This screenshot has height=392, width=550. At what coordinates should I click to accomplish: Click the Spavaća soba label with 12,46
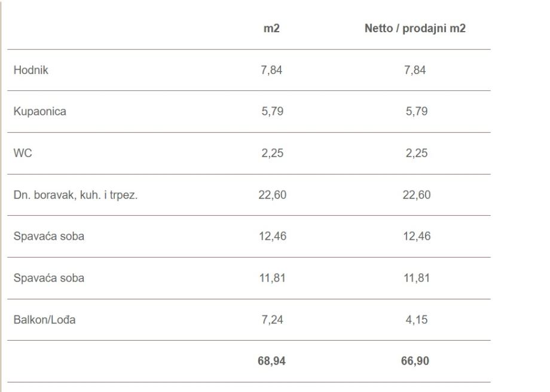coord(48,237)
